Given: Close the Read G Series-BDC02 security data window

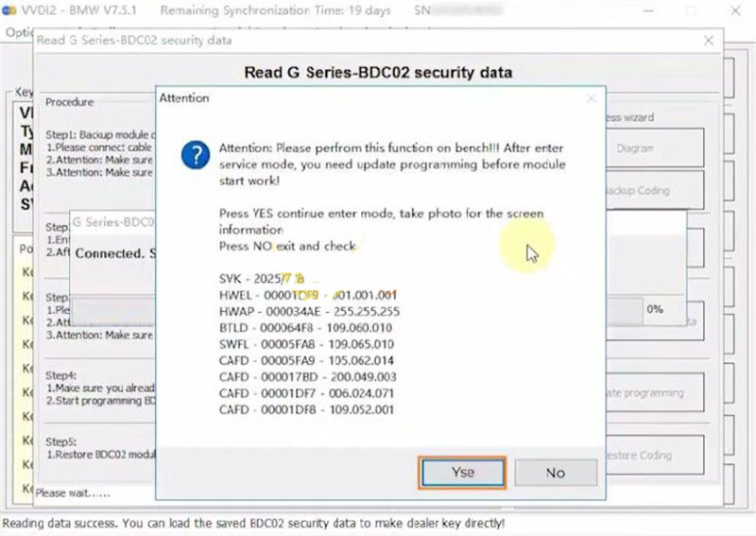Looking at the screenshot, I should [x=708, y=41].
